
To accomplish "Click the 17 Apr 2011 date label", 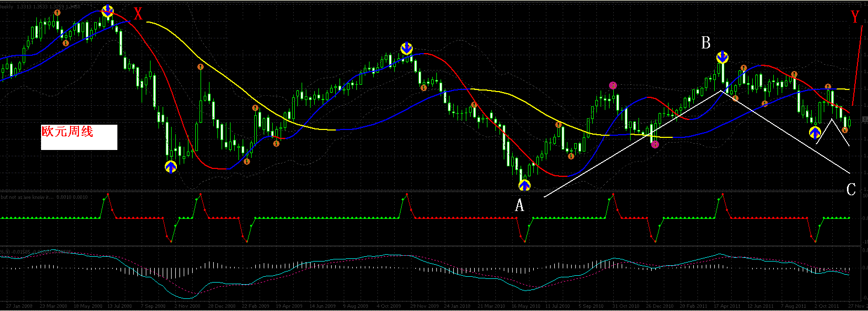I will click(727, 306).
